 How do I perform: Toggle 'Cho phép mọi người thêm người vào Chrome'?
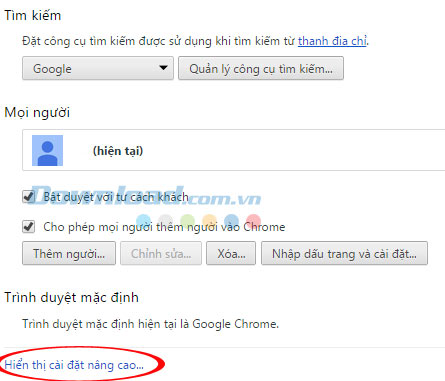click(x=29, y=227)
